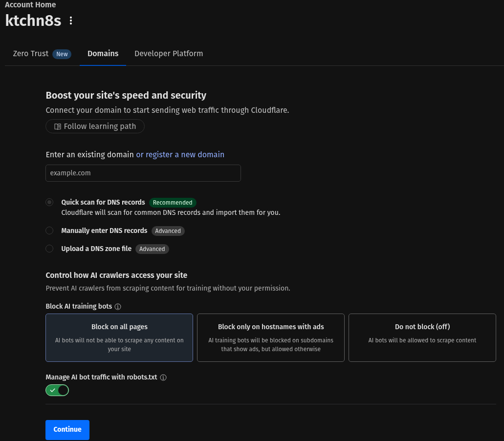The height and width of the screenshot is (441, 504).
Task: Click the book icon in Follow learning path
Action: coord(58,126)
